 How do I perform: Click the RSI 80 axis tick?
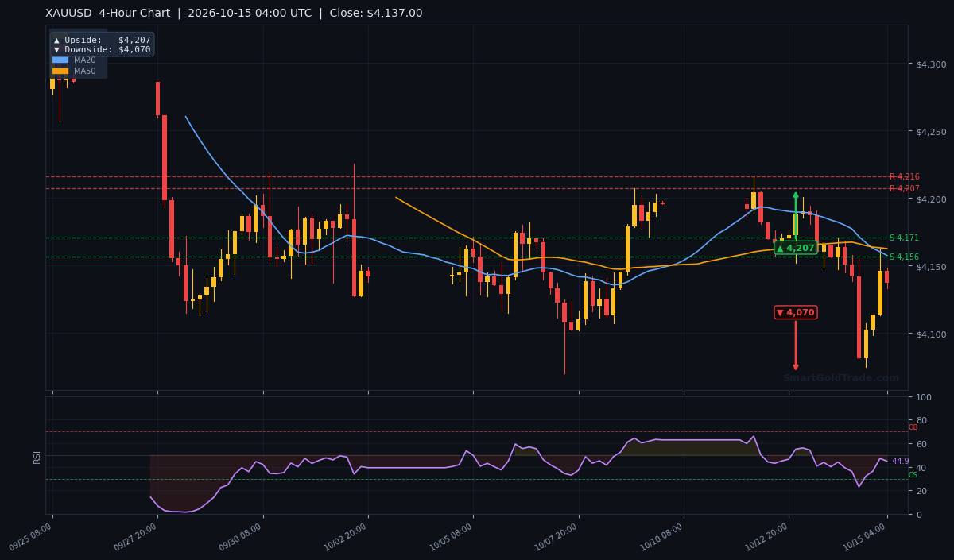(922, 421)
